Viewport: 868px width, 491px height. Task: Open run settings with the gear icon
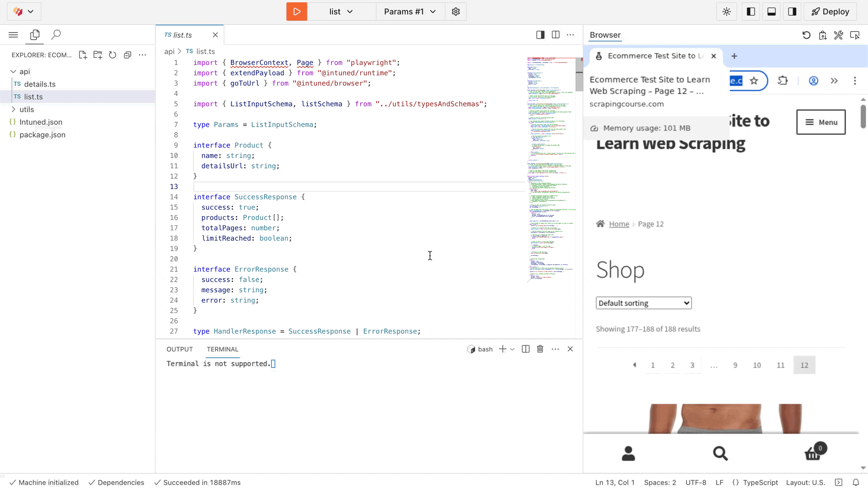click(456, 12)
